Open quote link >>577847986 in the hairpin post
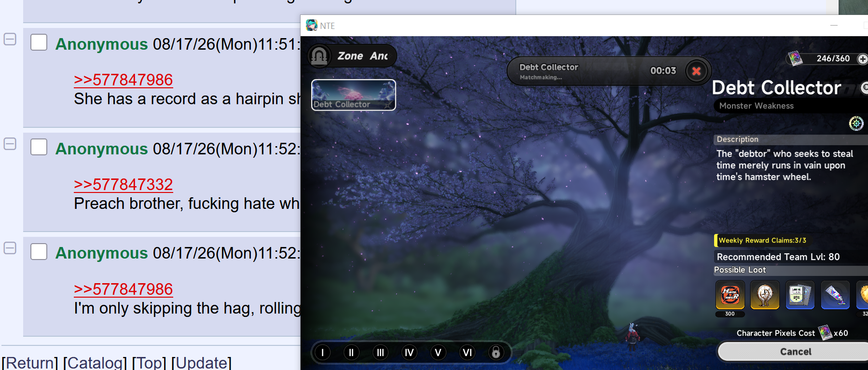 (123, 80)
